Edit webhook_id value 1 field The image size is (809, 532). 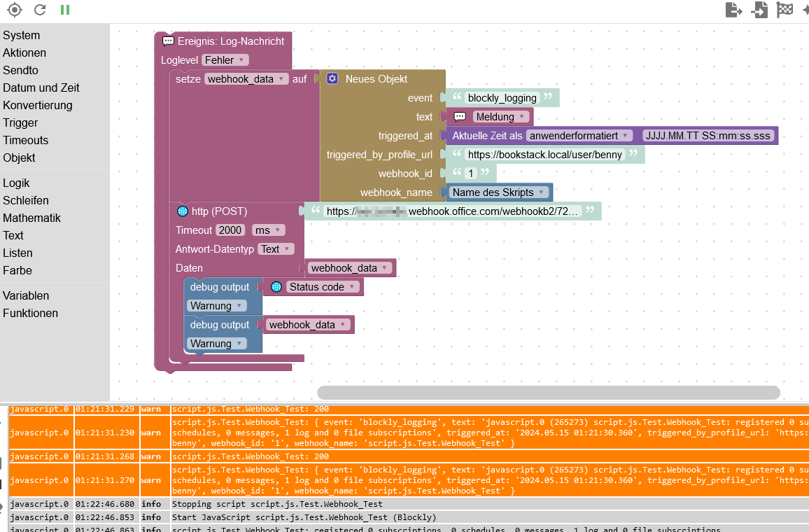470,174
